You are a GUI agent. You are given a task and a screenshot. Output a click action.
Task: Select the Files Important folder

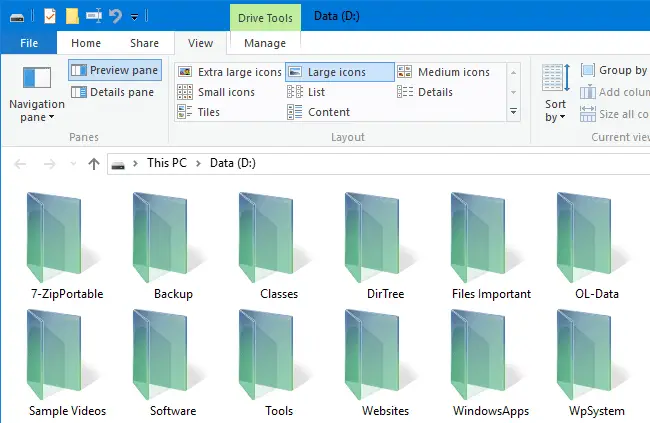[491, 246]
